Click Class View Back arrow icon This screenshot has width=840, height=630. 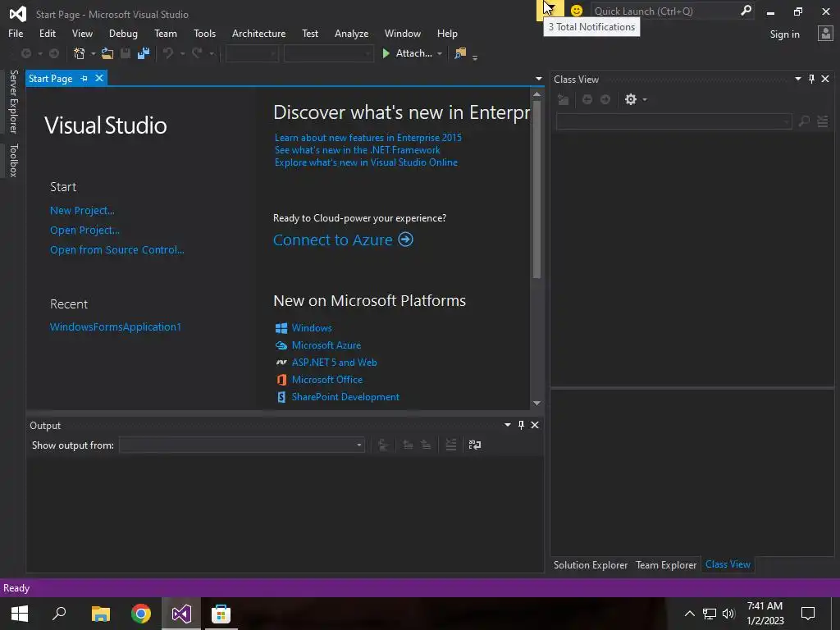click(587, 99)
